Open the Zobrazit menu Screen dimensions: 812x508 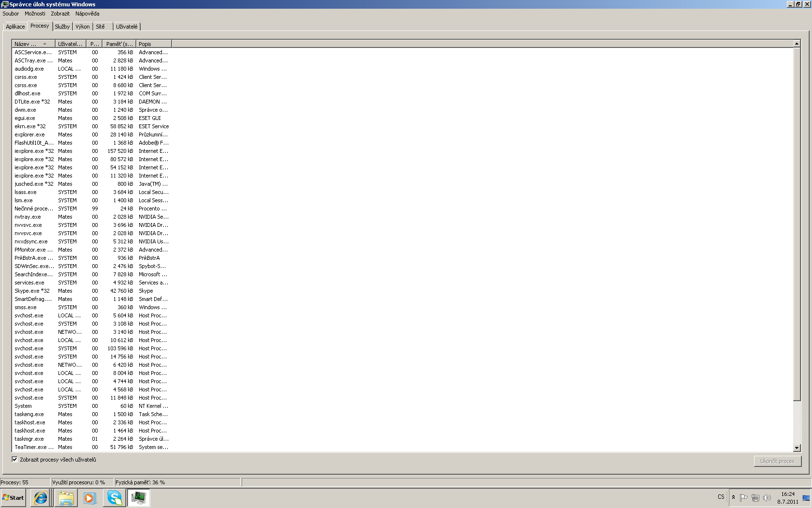(x=60, y=14)
